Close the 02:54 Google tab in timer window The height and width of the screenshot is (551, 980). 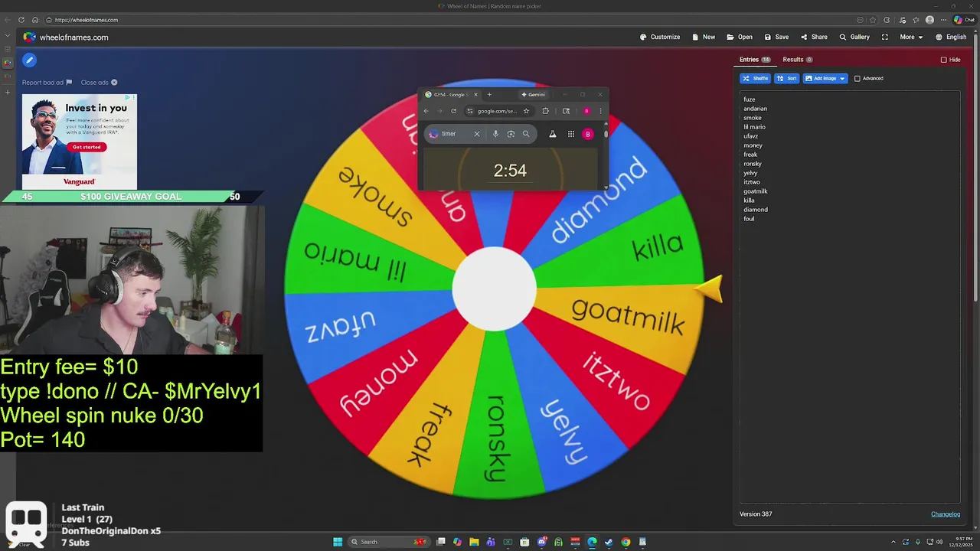point(475,95)
